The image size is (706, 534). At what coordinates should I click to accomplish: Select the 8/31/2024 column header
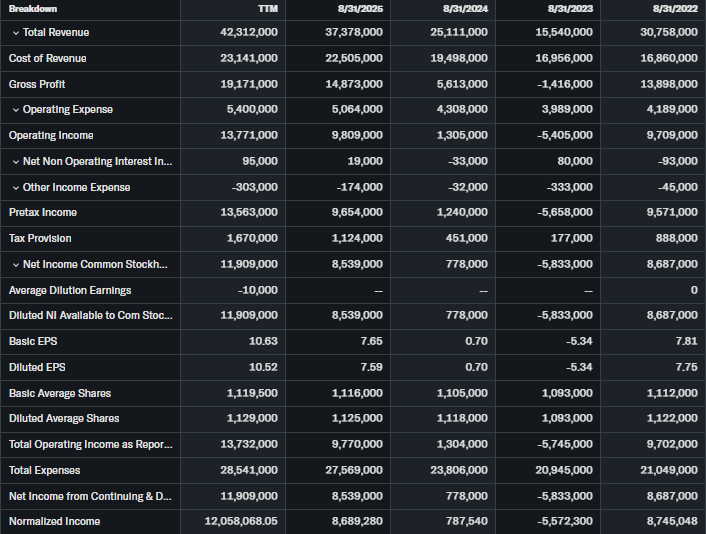(466, 9)
